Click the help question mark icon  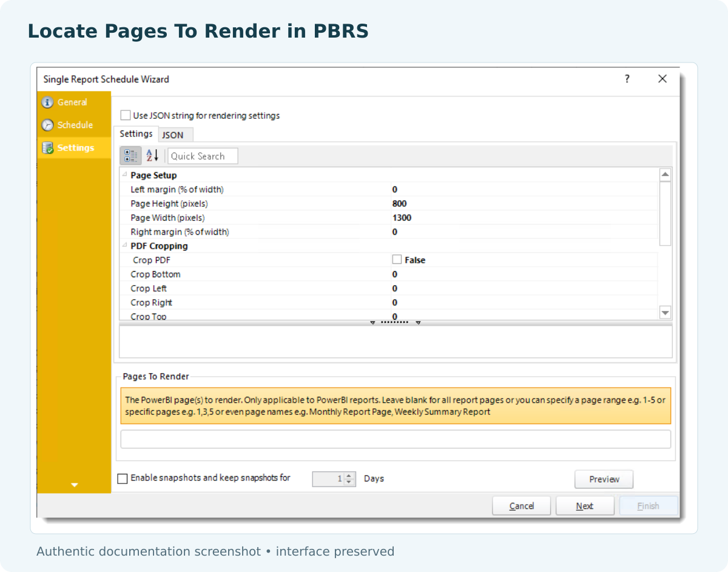tap(627, 79)
